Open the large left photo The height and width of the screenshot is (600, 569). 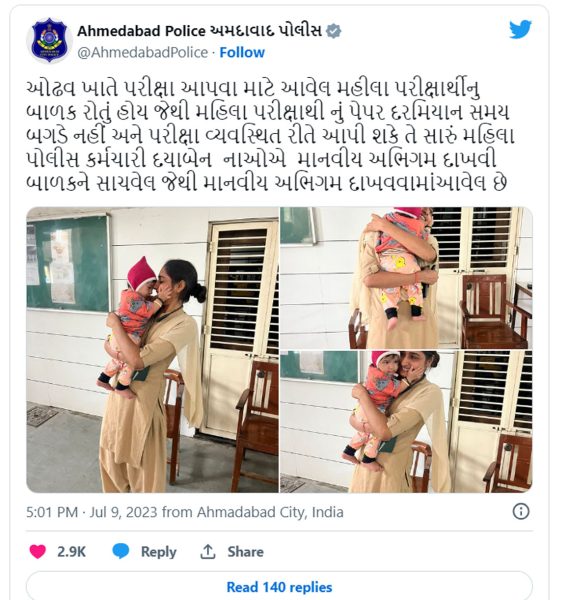click(152, 350)
